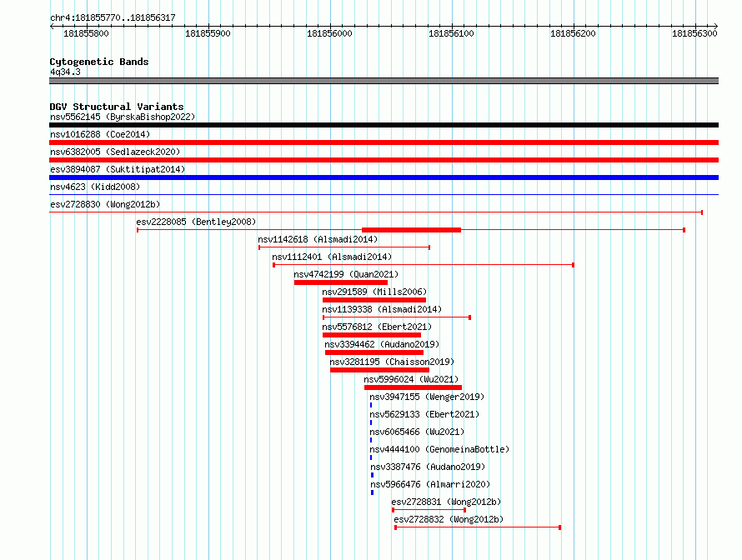Select the gray 4q34.3 cytogenetic band

coord(384,81)
